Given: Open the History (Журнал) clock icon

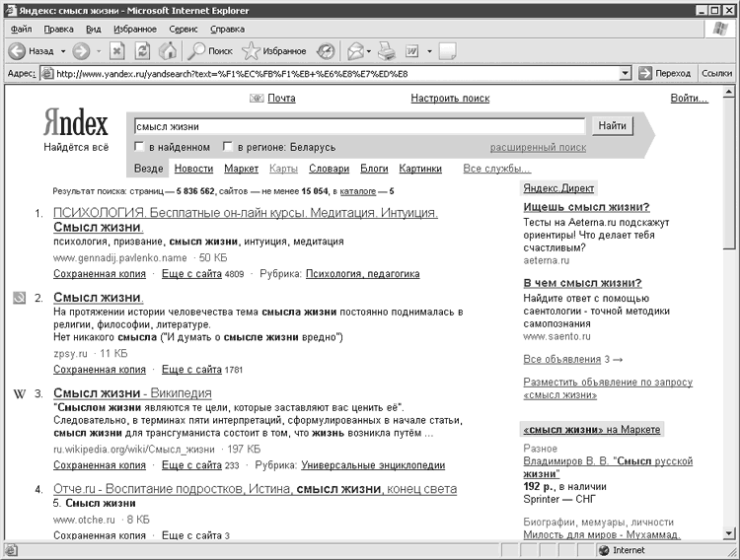Looking at the screenshot, I should tap(326, 50).
